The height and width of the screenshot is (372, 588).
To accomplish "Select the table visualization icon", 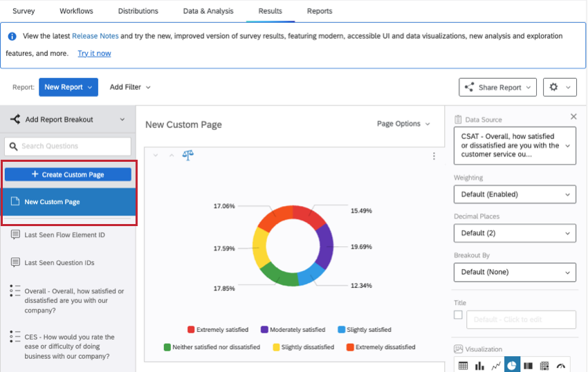I will pyautogui.click(x=463, y=366).
